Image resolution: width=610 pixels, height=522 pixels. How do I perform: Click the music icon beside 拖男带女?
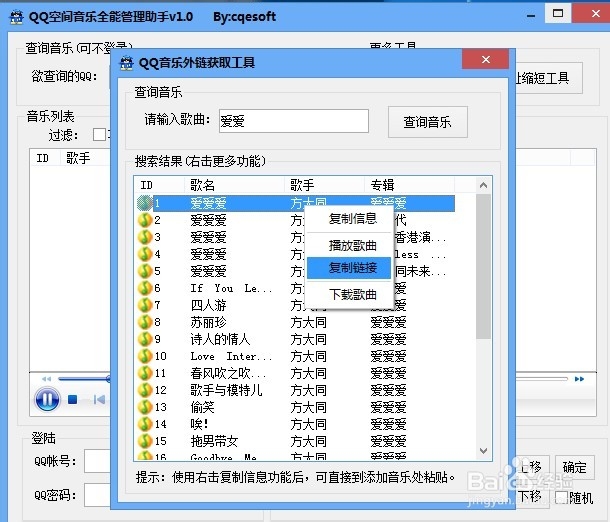[145, 441]
